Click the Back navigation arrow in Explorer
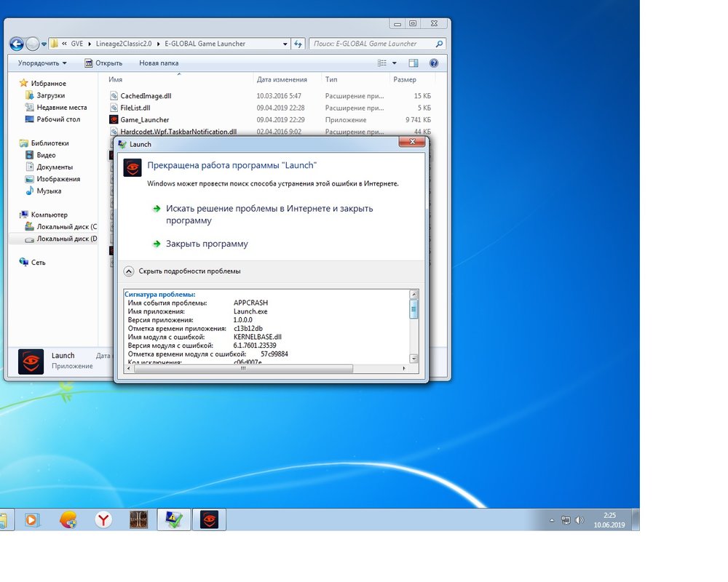 (x=17, y=44)
